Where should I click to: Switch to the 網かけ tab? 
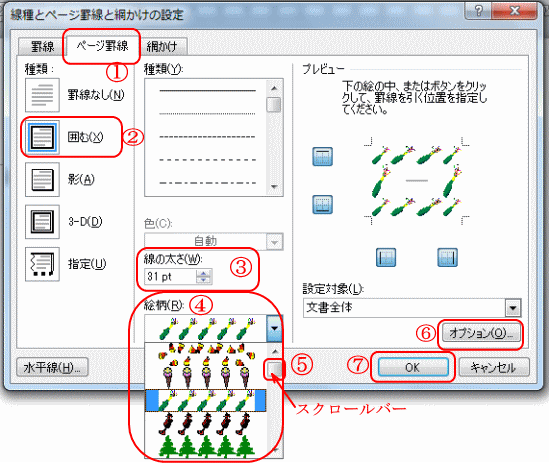[x=162, y=47]
